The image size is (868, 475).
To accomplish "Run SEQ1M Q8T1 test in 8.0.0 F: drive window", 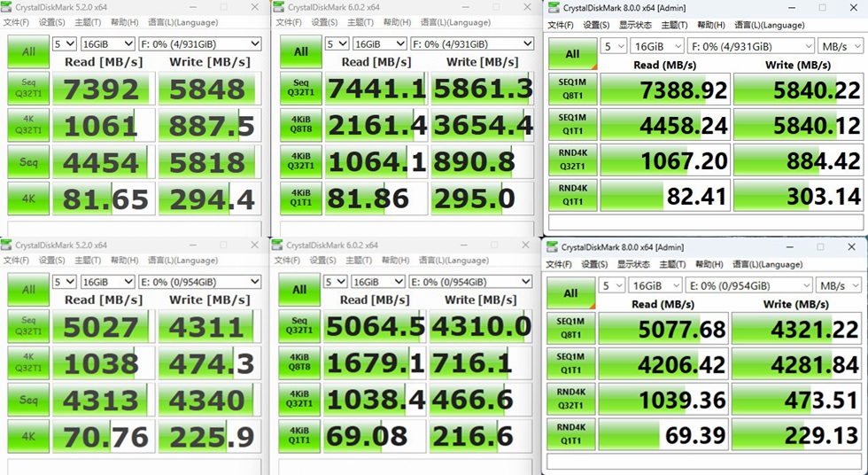I will [x=572, y=90].
